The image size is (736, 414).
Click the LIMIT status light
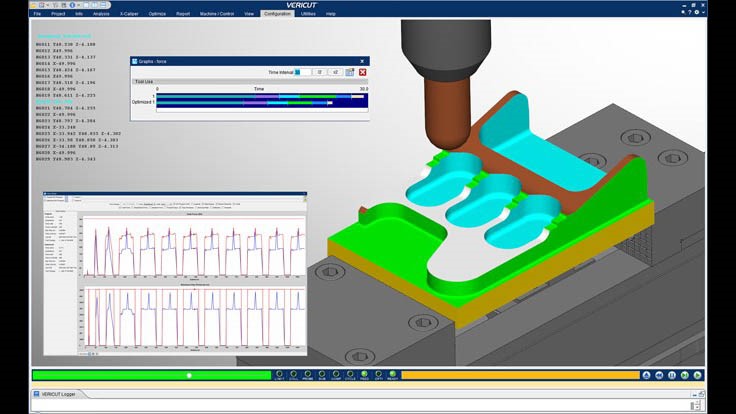point(279,376)
